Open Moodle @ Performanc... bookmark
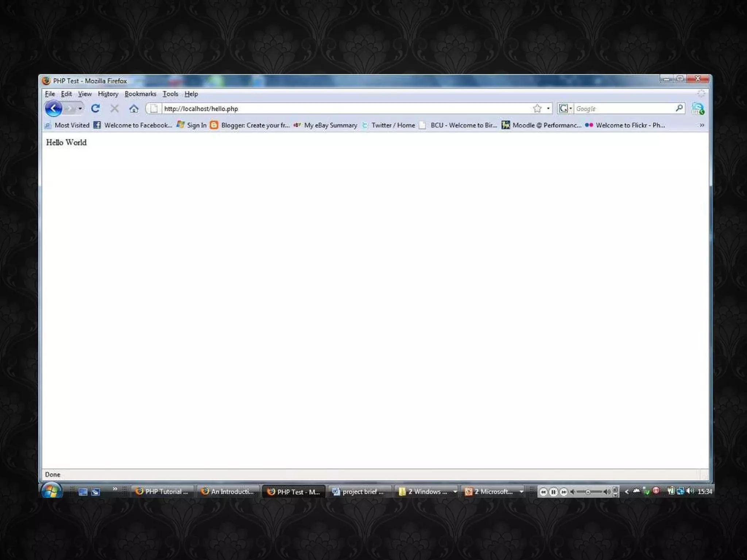747x560 pixels. 542,125
